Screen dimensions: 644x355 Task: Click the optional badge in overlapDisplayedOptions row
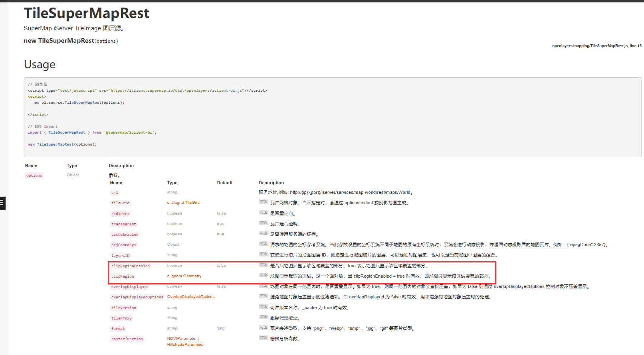point(264,296)
